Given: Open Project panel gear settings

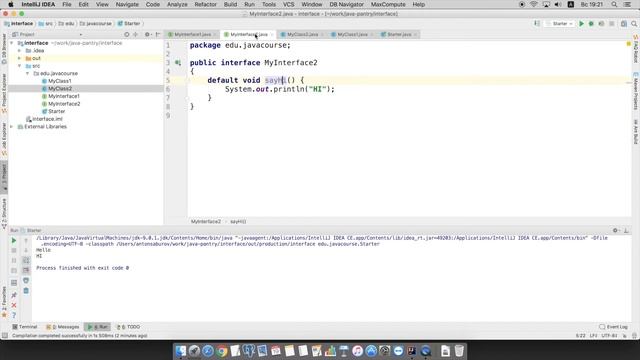Looking at the screenshot, I should [x=147, y=35].
